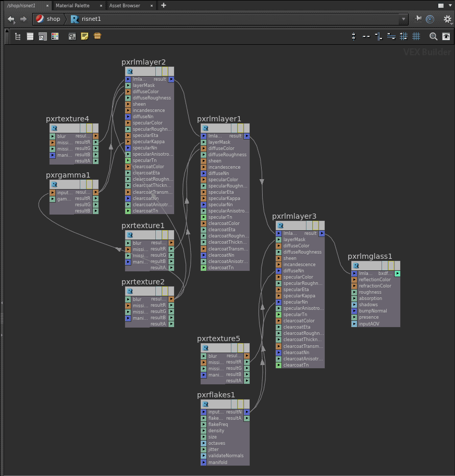Open the sticky note tool
The image size is (455, 476).
pyautogui.click(x=84, y=36)
